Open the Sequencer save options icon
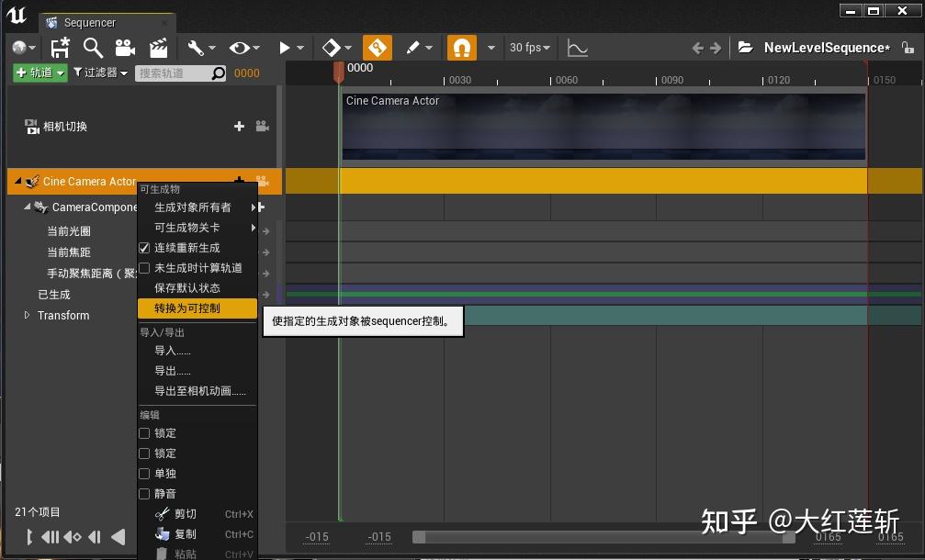Image resolution: width=925 pixels, height=560 pixels. tap(60, 48)
